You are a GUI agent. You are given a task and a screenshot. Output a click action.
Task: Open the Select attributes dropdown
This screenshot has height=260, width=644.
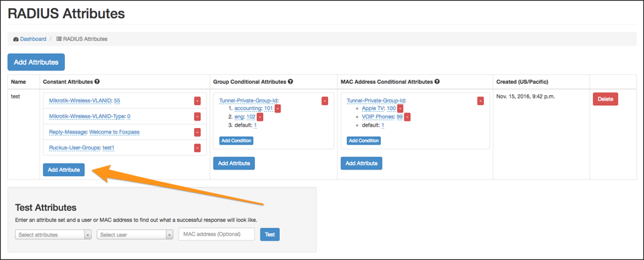[54, 235]
